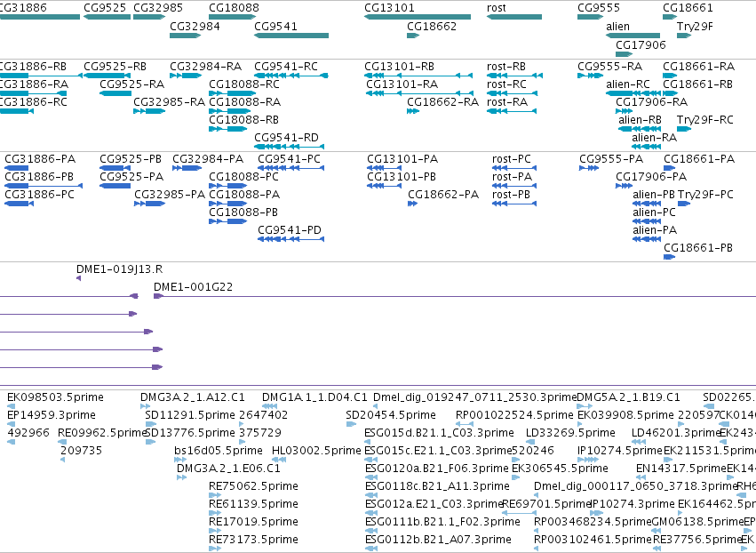Select transcript CG32985-RA
Viewport: 756px width, 553px height.
tap(149, 111)
